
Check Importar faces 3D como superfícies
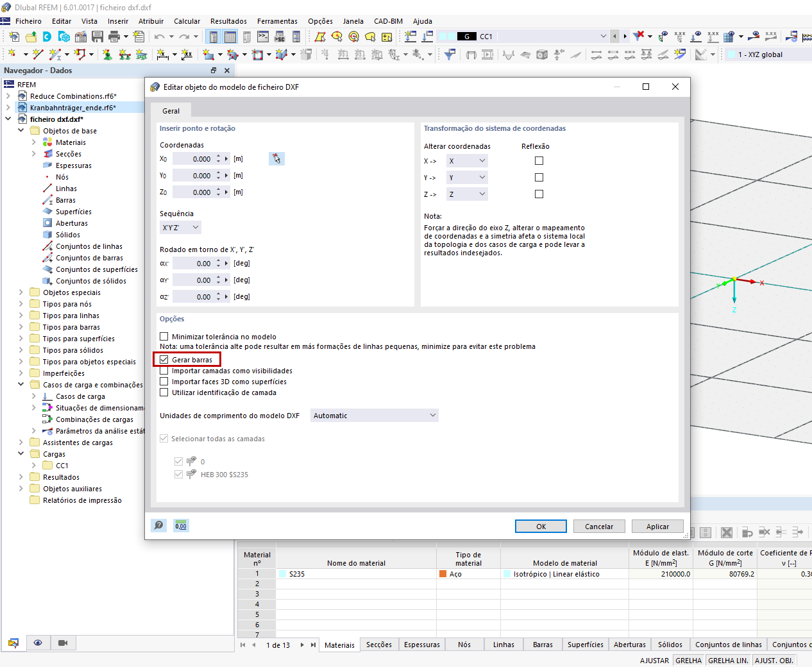click(x=163, y=381)
